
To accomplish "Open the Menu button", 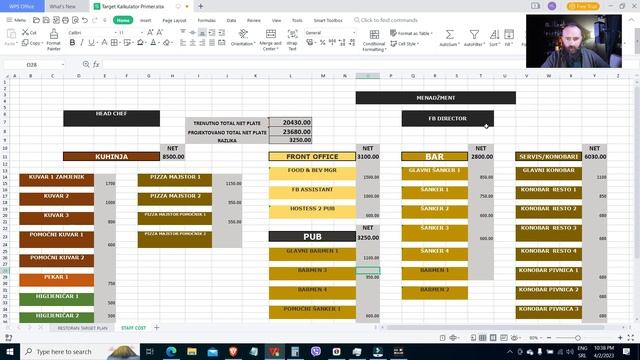I will (16, 20).
